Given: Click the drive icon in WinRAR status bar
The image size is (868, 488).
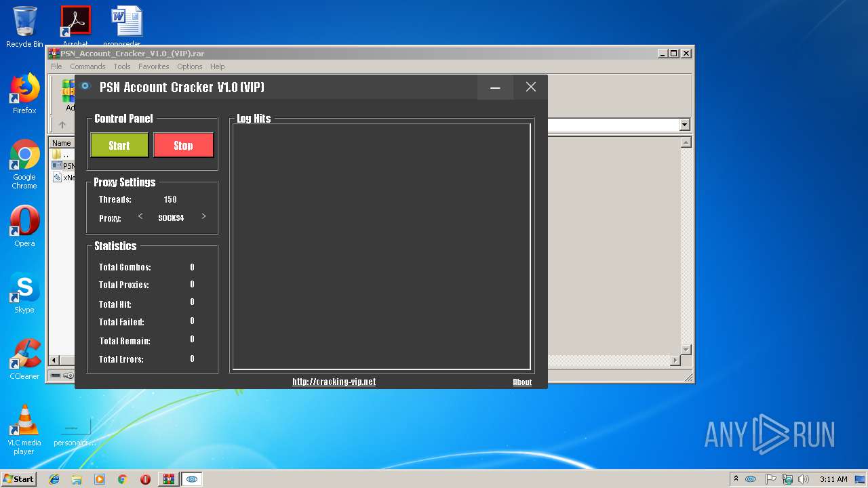Looking at the screenshot, I should [56, 375].
